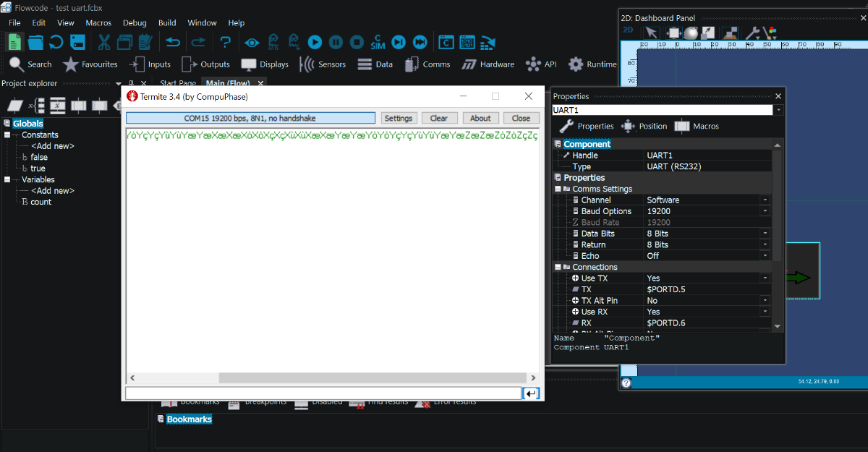Click the circular reload arrow icon in toolbar

56,42
